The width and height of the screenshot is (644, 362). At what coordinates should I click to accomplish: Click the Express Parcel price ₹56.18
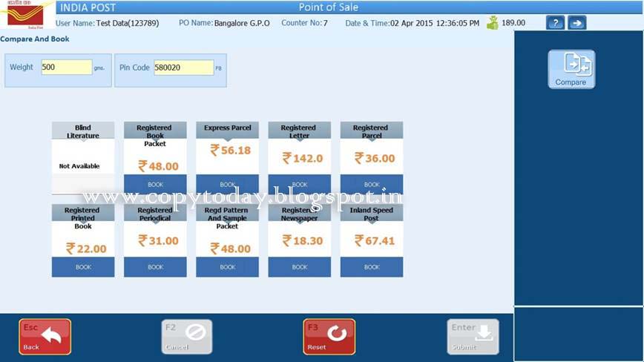(231, 151)
